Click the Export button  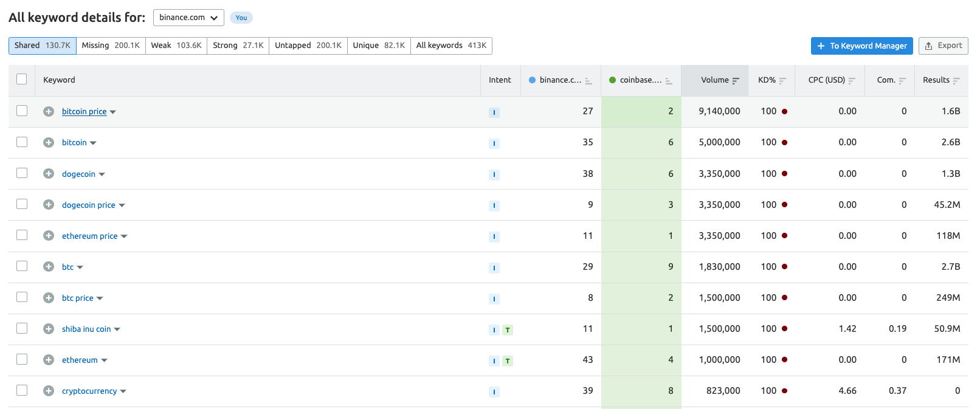pyautogui.click(x=944, y=46)
